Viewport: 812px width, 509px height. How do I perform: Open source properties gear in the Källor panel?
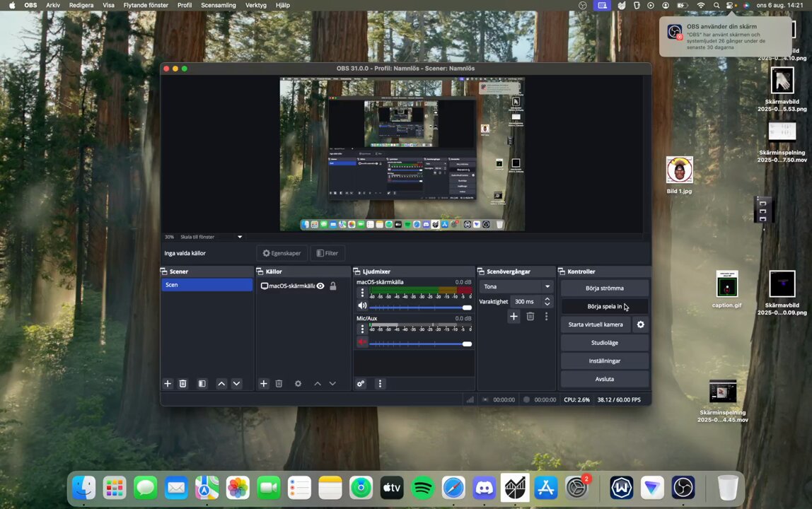click(x=298, y=384)
